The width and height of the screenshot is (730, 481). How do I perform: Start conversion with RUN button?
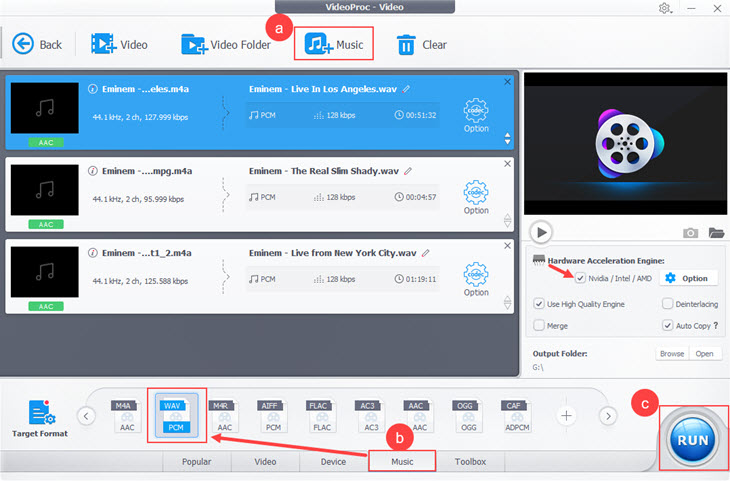click(x=693, y=439)
